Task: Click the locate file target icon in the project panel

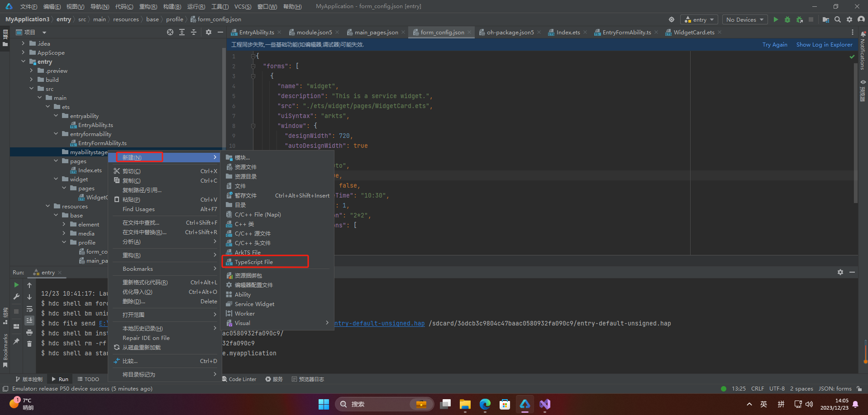Action: 170,32
